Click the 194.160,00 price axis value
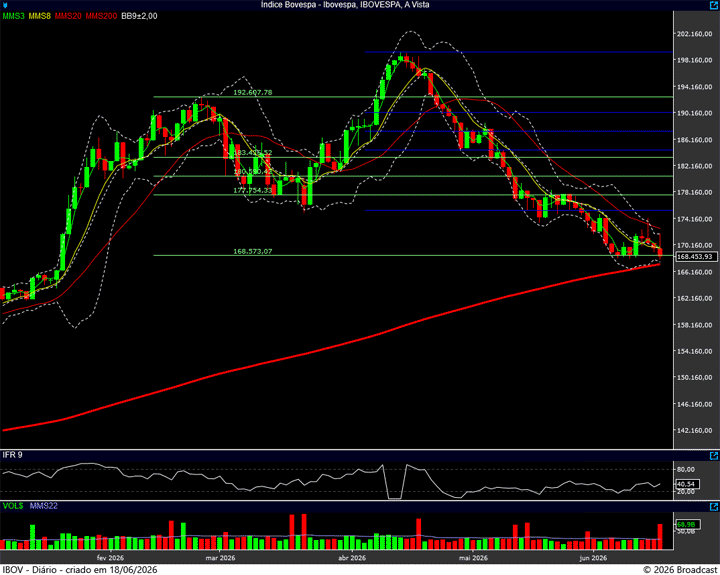 coord(694,87)
